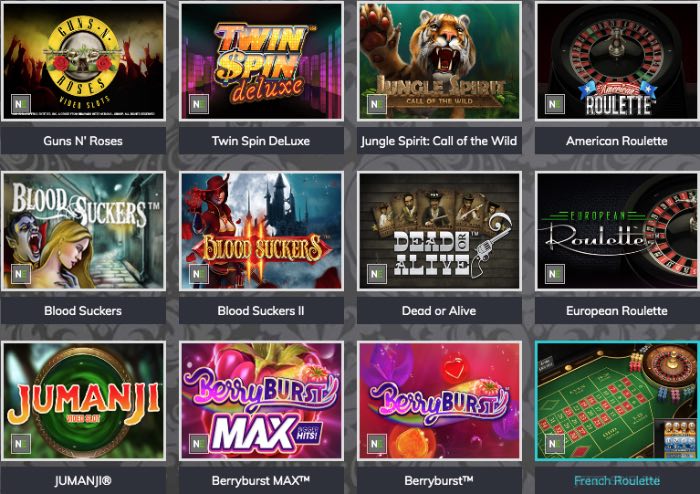Open the Blood Suckers II game image
The image size is (700, 494).
click(261, 231)
